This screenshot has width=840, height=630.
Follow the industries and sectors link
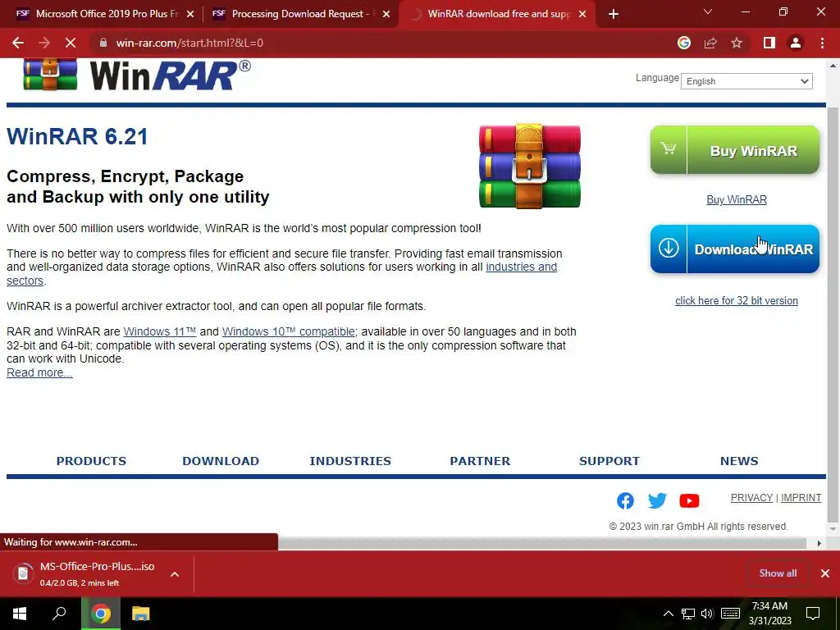click(521, 267)
